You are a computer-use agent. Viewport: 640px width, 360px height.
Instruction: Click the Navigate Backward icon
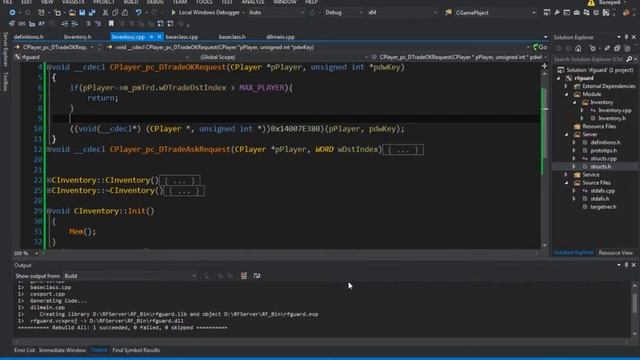pos(12,13)
